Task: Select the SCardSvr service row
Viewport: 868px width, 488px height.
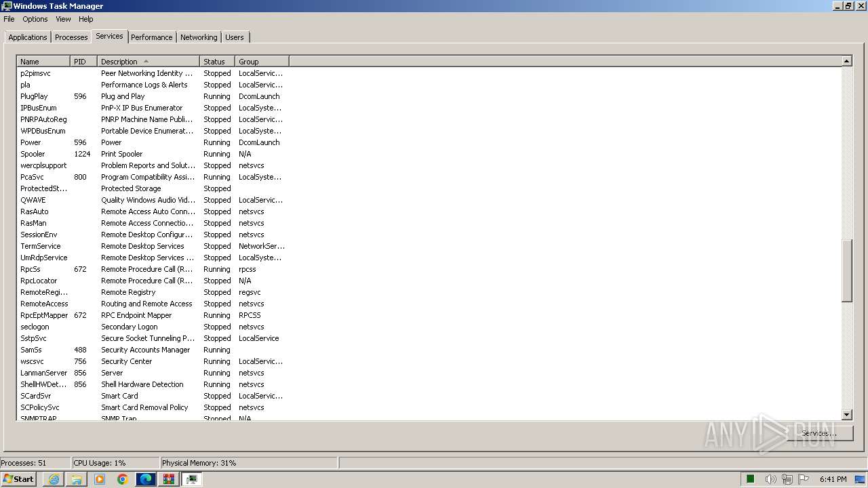Action: [x=153, y=396]
